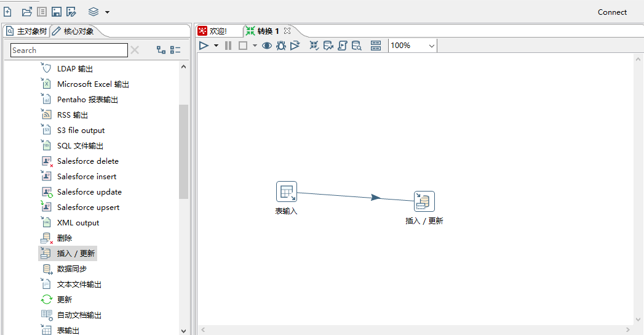
Task: Click the Perspectives layers icon
Action: [x=93, y=12]
